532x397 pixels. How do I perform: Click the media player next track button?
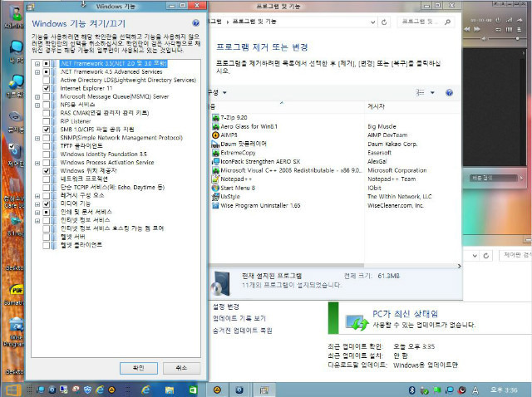(x=477, y=29)
